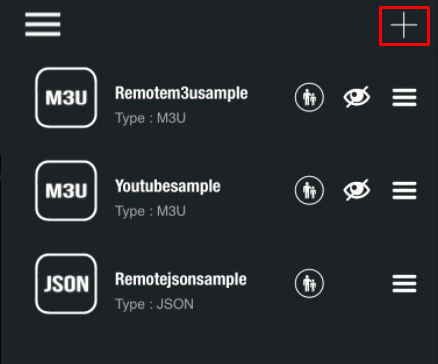438x364 pixels.
Task: Open options menu for Remotejsonsample row
Action: (404, 284)
